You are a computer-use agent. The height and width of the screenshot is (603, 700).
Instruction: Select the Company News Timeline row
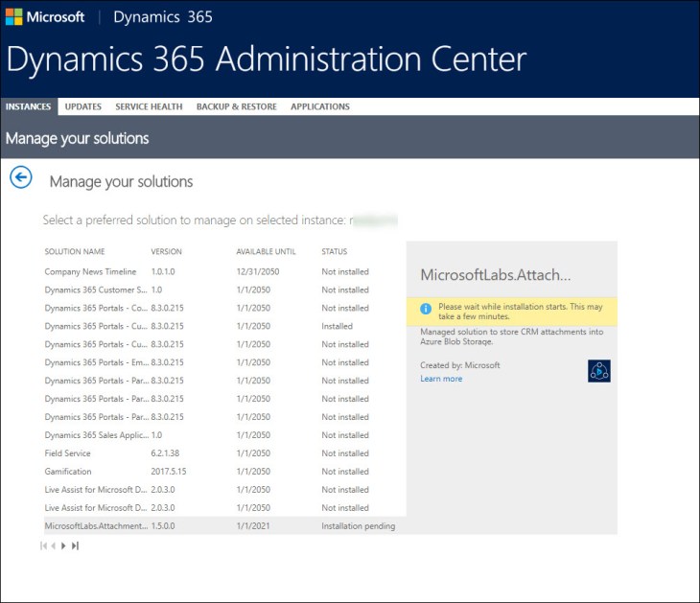pos(90,271)
